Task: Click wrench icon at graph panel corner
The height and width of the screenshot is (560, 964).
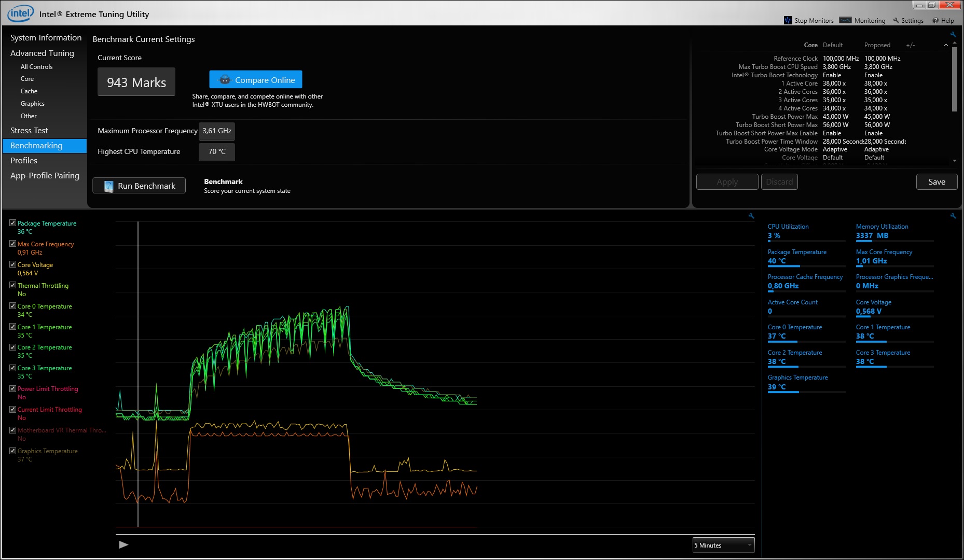Action: pos(751,216)
